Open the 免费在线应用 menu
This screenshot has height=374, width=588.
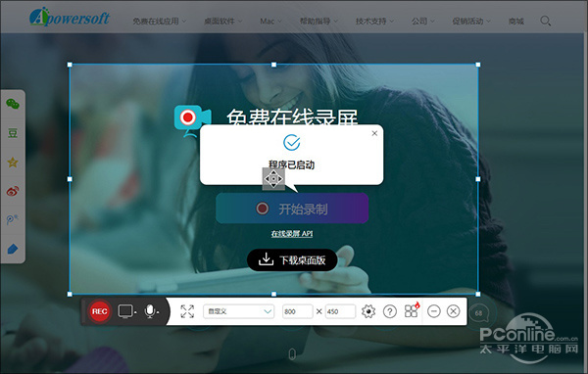tap(159, 22)
